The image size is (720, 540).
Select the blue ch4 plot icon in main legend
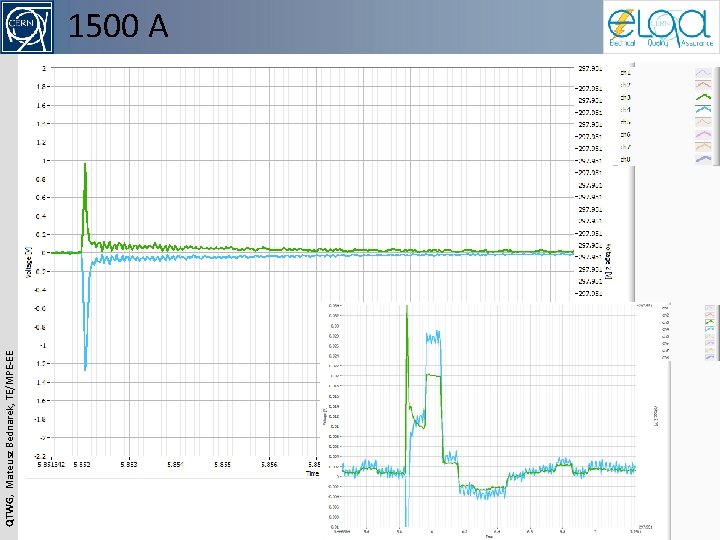coord(703,109)
